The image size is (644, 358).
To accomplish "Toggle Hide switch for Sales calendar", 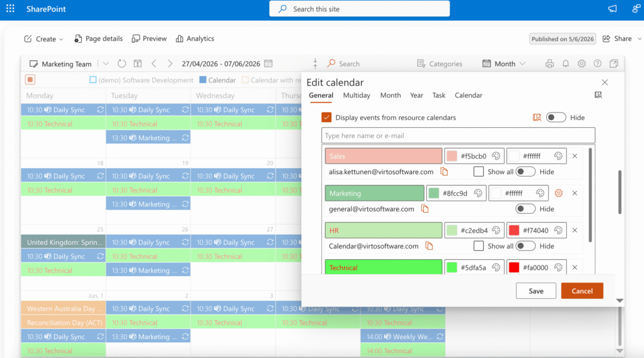I will pyautogui.click(x=525, y=171).
